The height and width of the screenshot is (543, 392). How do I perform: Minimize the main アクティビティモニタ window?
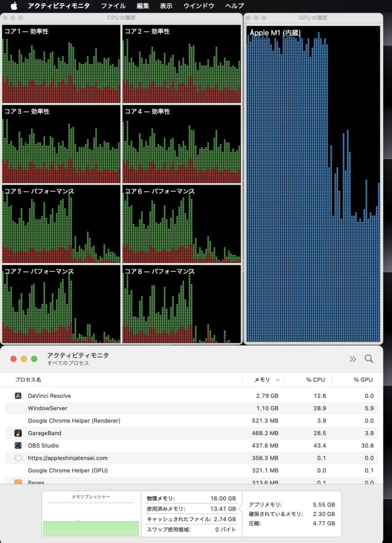[x=24, y=359]
